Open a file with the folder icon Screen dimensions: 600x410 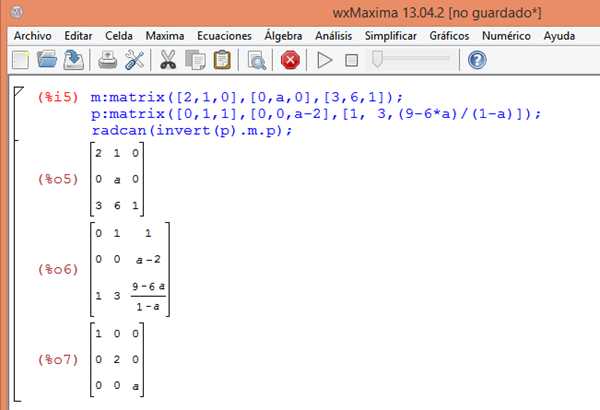[47, 60]
